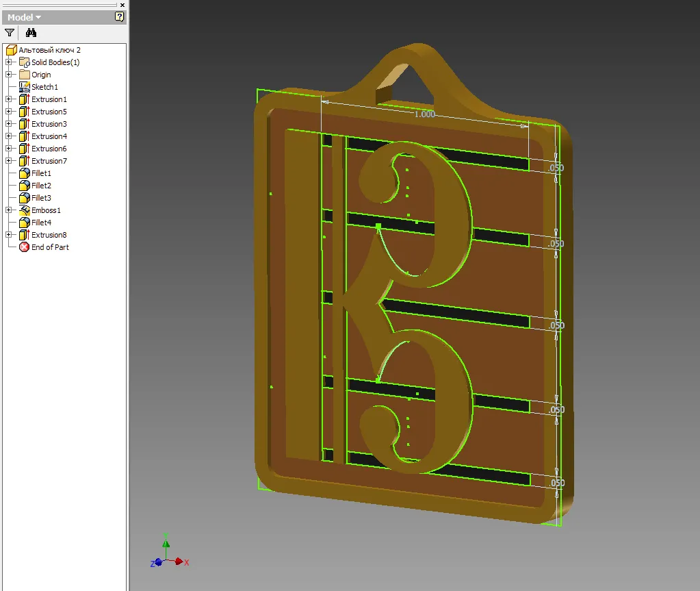Viewport: 700px width, 591px height.
Task: Open the Model browser dropdown
Action: [x=24, y=17]
